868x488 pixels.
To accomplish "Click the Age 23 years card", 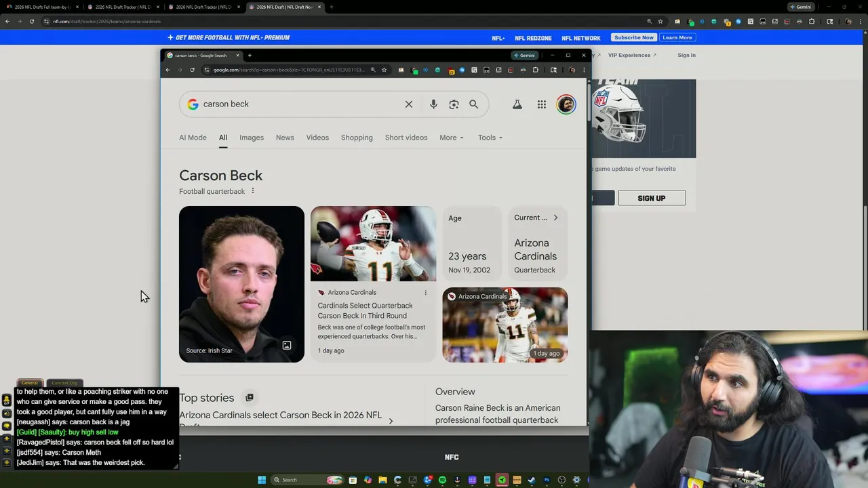I will click(472, 243).
